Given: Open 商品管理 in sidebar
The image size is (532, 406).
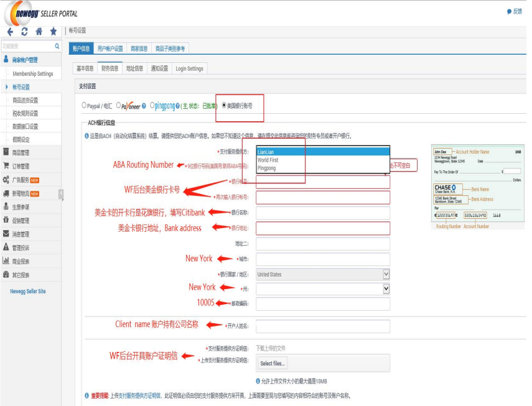Looking at the screenshot, I should pos(21,152).
